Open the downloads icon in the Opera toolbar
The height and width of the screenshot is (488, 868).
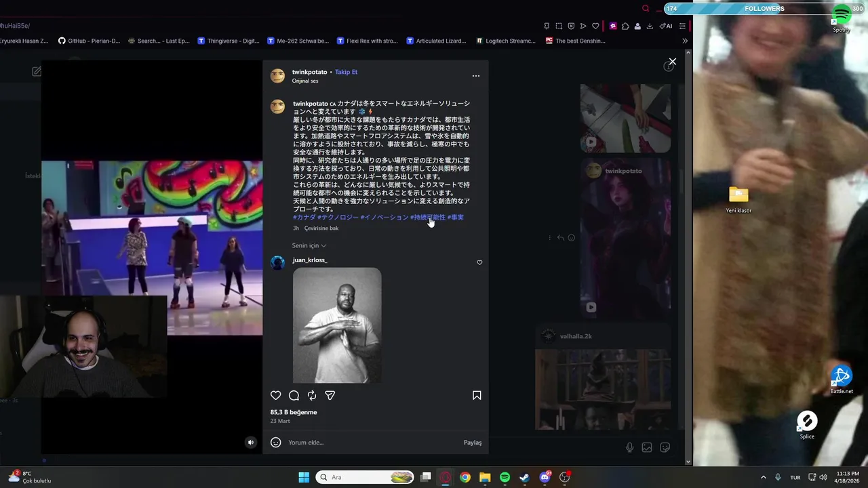[x=650, y=26]
